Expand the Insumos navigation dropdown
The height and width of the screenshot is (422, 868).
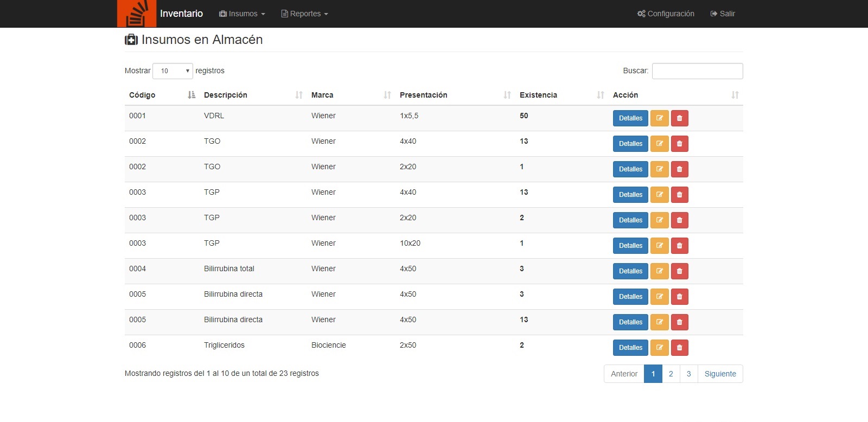242,14
